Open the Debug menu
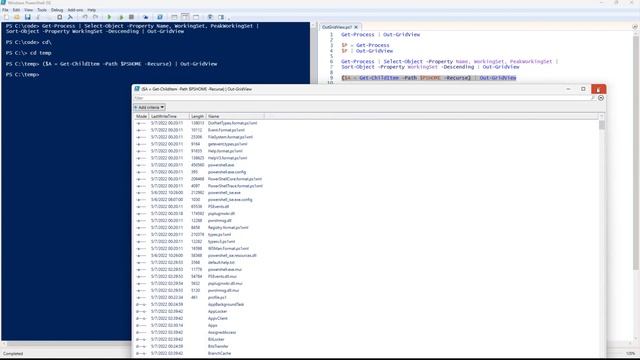 tap(57, 10)
